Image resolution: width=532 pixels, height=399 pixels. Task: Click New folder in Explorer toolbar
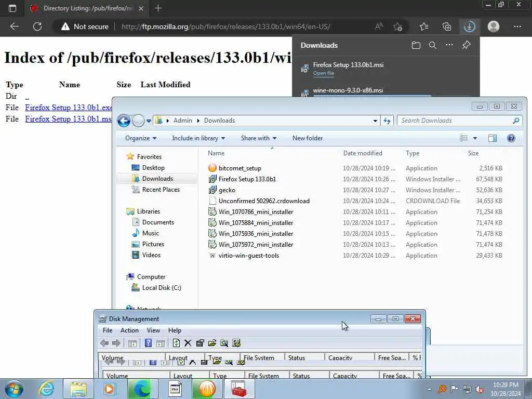coord(308,138)
